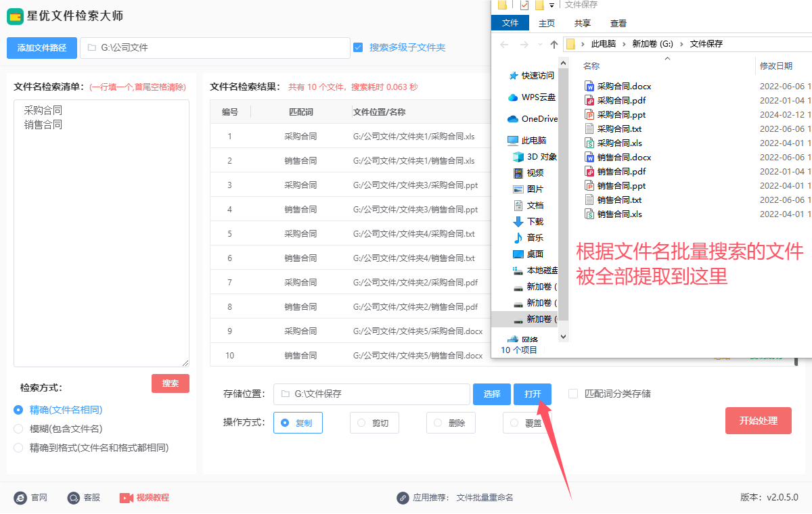812x514 pixels.
Task: Click the G:\公司文件 path input field
Action: 215,48
